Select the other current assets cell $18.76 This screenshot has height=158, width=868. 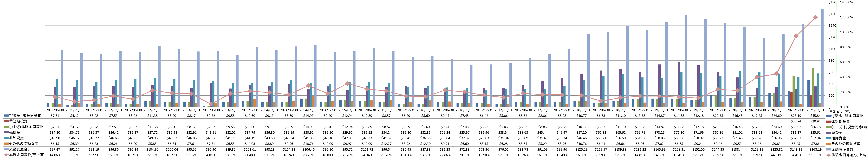309,144
